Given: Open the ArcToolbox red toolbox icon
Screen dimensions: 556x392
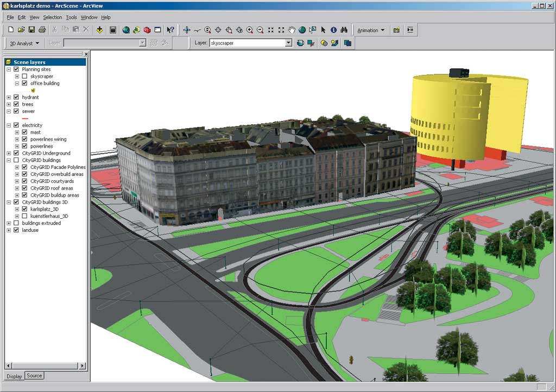Looking at the screenshot, I should pyautogui.click(x=147, y=30).
